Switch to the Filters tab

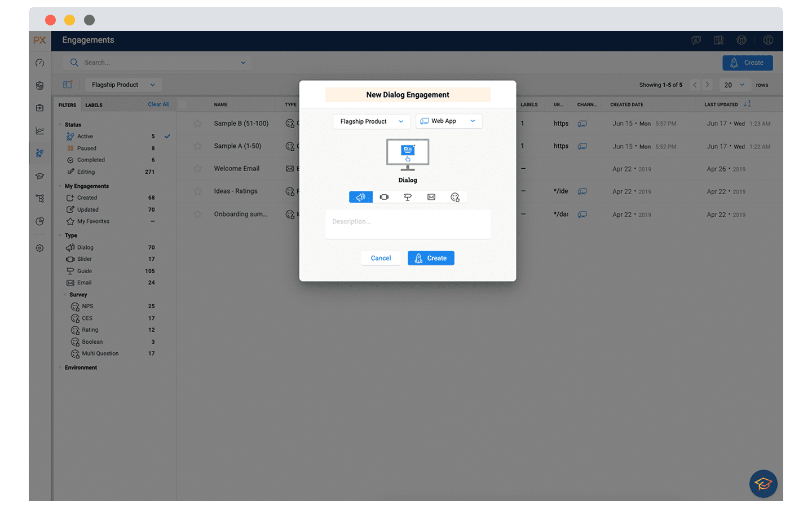[x=67, y=105]
